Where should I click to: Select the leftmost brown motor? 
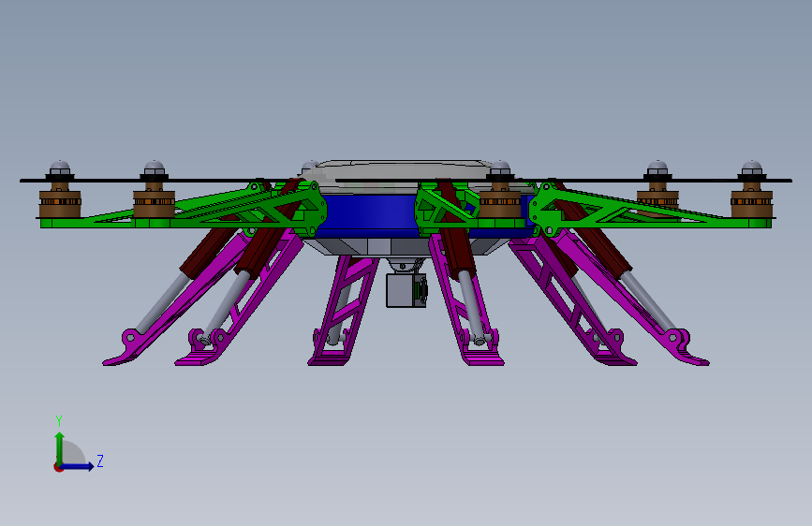60,204
